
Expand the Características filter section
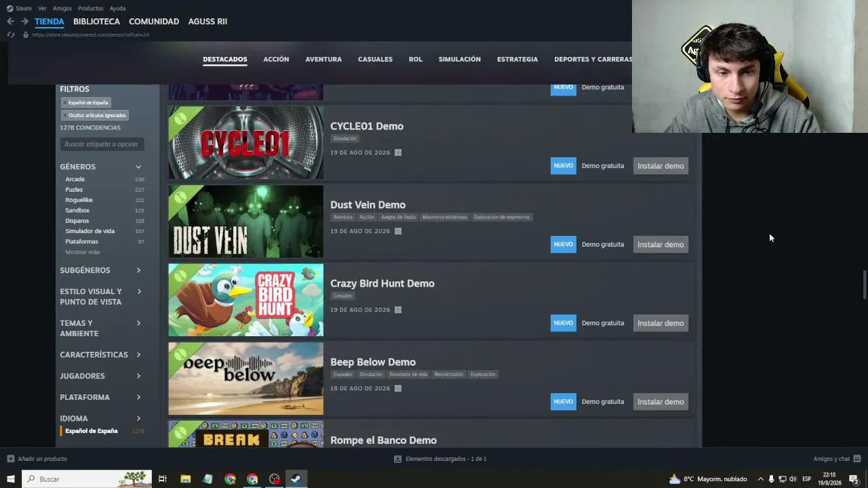[101, 354]
